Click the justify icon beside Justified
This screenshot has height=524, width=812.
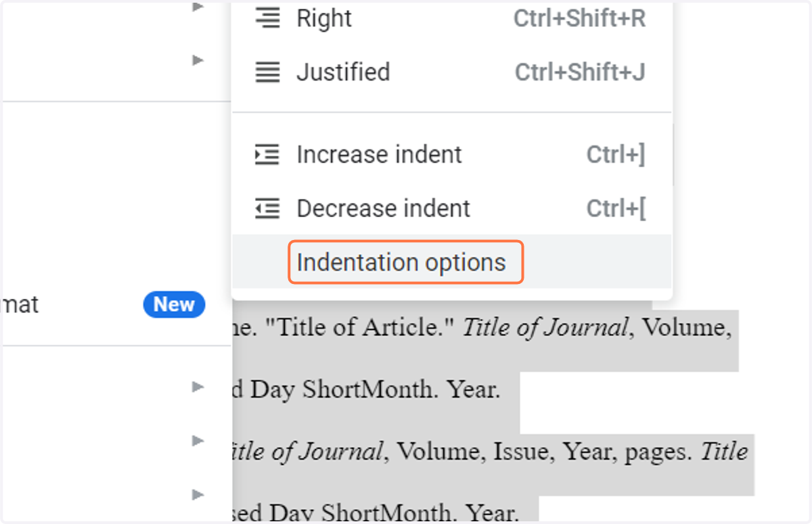point(267,72)
